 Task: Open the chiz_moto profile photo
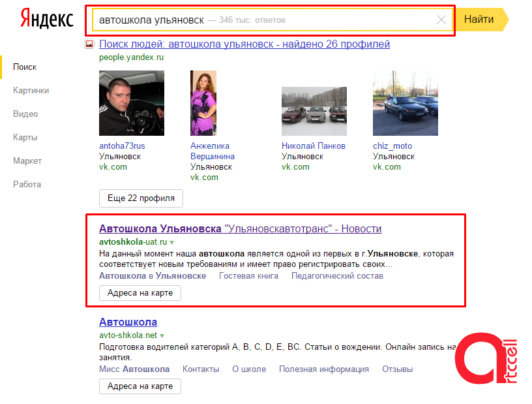(x=406, y=103)
